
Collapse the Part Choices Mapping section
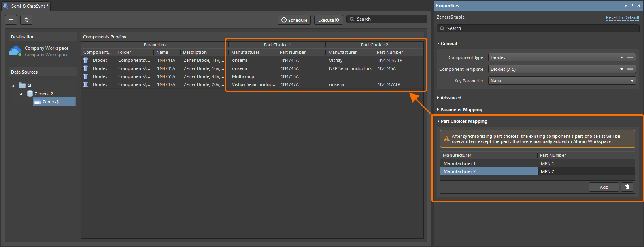click(463, 121)
